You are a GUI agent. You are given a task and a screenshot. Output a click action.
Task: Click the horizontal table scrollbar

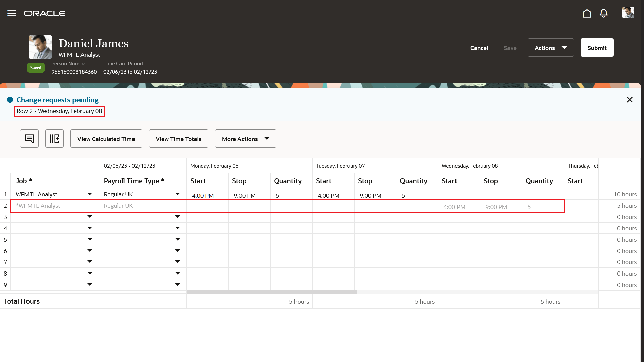click(x=272, y=292)
